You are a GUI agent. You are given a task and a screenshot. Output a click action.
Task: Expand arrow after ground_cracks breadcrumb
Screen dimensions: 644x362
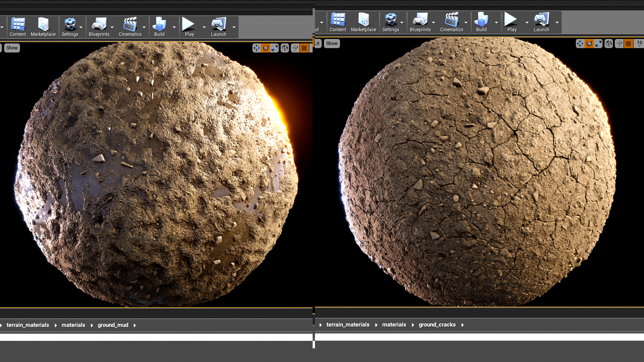pos(462,325)
